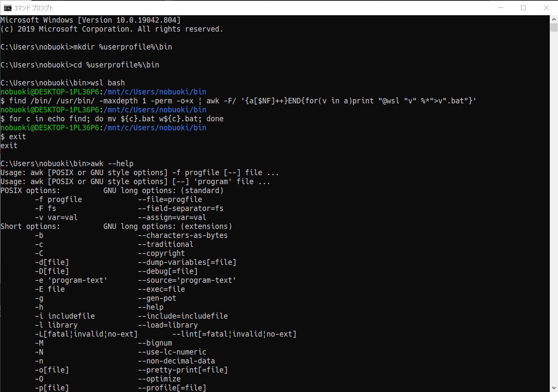
Task: Select the green nobuoki@DESKTOP-1PL36P6 prompt text
Action: click(50, 92)
